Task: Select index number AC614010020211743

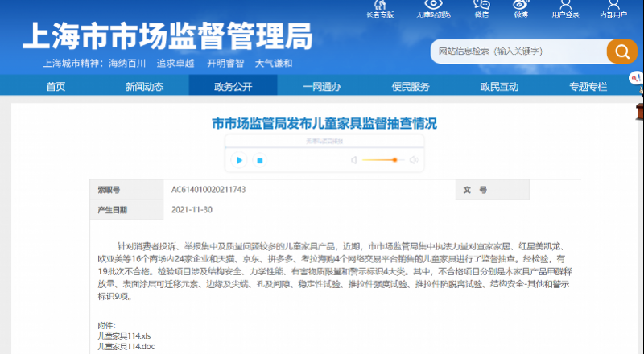Action: [208, 190]
